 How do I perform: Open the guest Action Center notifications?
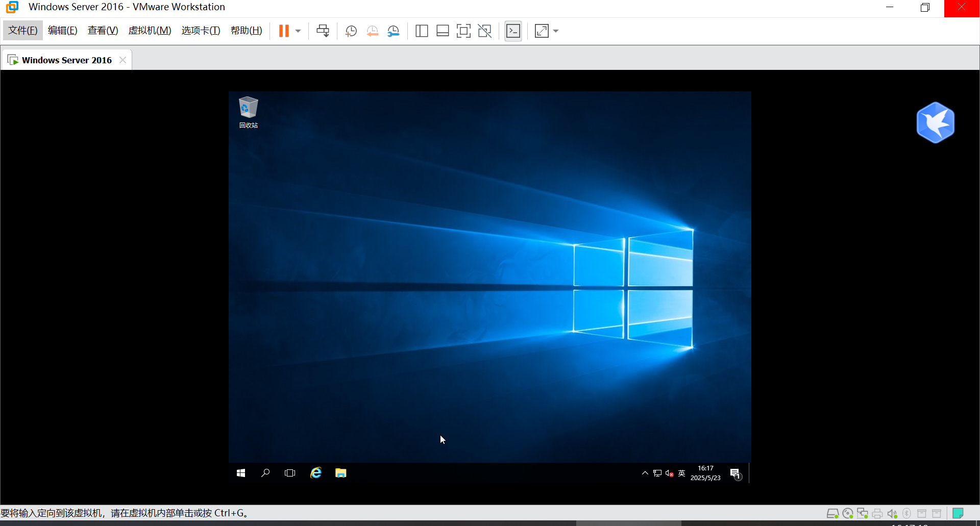(x=736, y=473)
